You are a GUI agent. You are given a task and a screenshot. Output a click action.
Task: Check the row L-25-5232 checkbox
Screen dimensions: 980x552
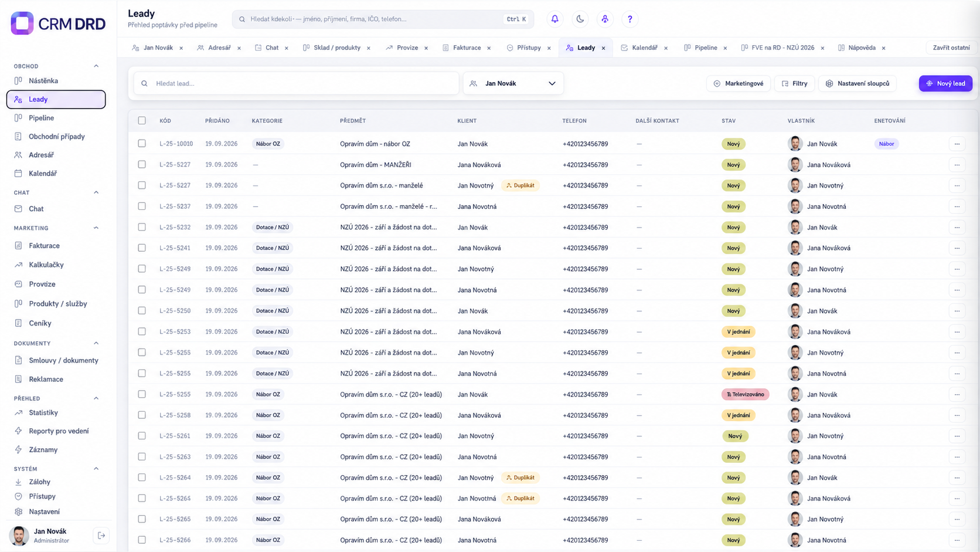coord(142,227)
